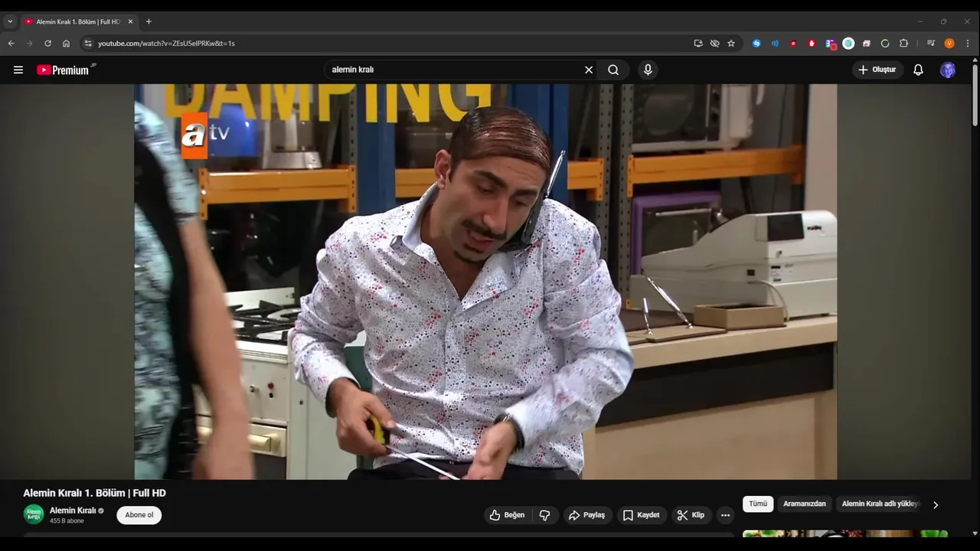
Task: Open the Alemin Kralı channel avatar
Action: click(x=33, y=514)
